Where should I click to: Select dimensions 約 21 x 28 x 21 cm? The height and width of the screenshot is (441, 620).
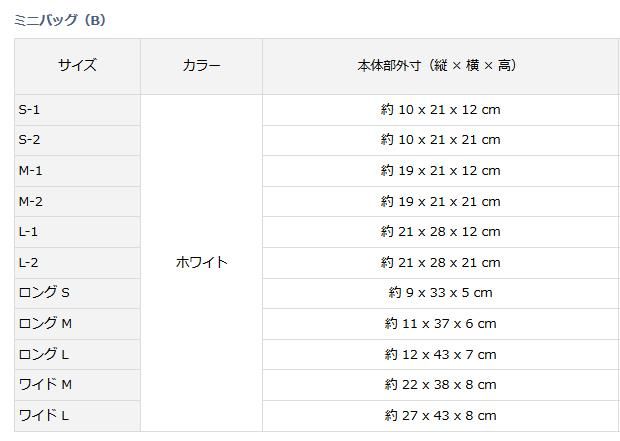point(440,262)
